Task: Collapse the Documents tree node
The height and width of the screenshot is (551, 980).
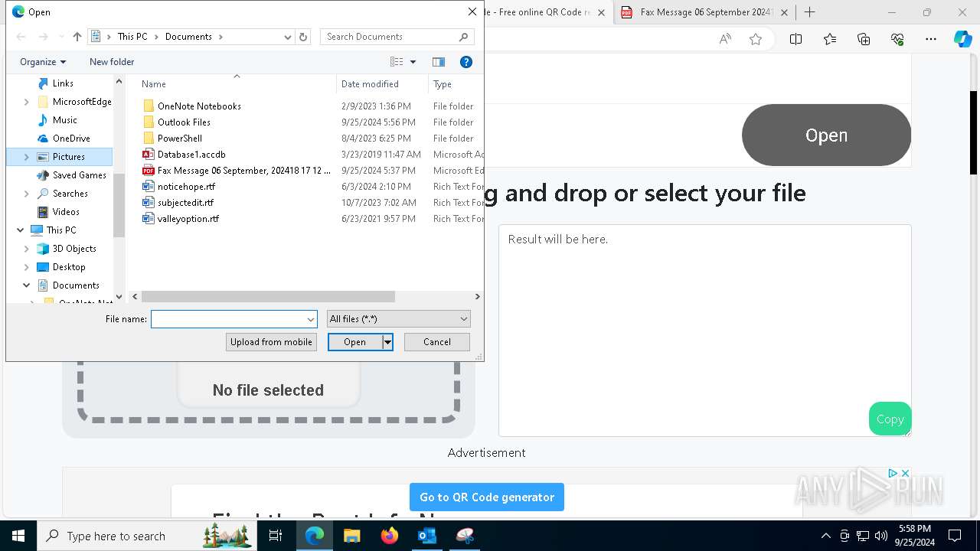Action: click(x=27, y=285)
